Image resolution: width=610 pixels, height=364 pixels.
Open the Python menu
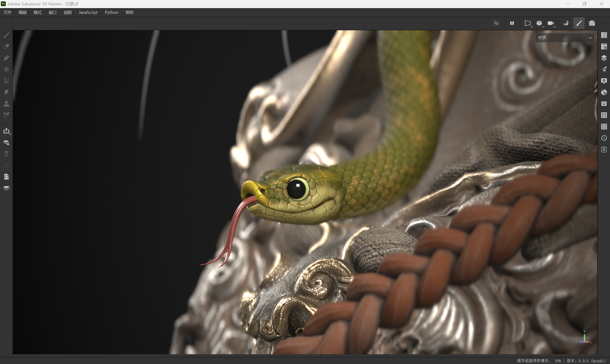[x=111, y=12]
